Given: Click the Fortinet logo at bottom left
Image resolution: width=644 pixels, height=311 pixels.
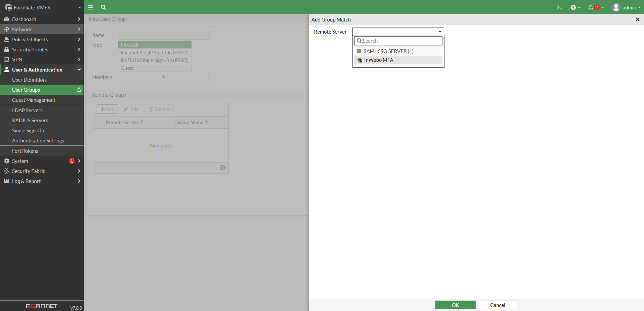Looking at the screenshot, I should (x=41, y=306).
